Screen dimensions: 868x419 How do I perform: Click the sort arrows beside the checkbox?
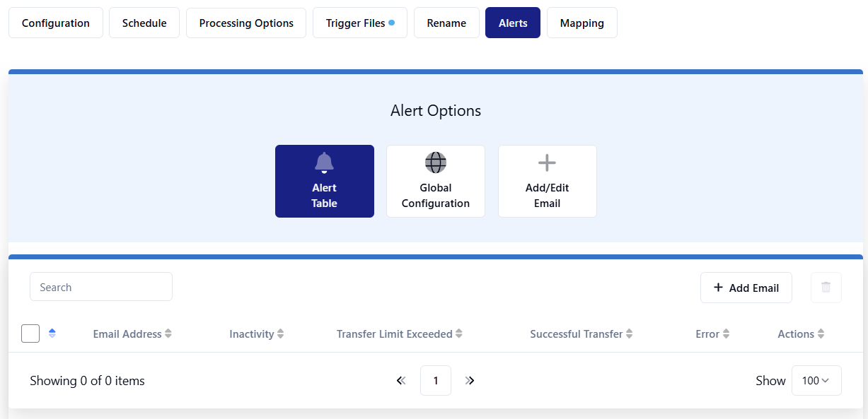pyautogui.click(x=52, y=334)
